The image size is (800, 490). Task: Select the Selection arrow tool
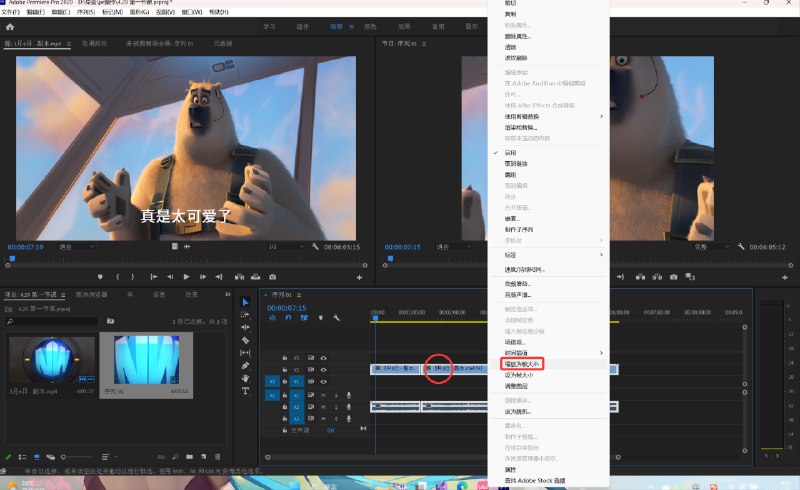click(245, 301)
